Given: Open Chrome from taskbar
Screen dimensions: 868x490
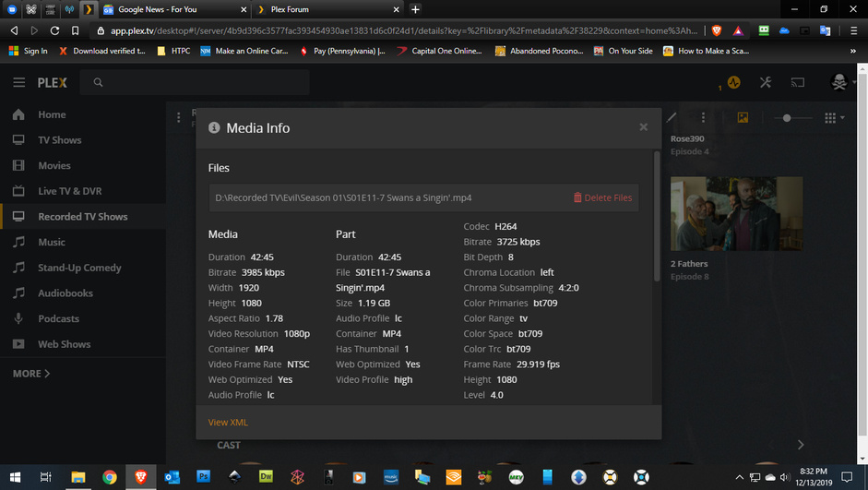Looking at the screenshot, I should (110, 477).
